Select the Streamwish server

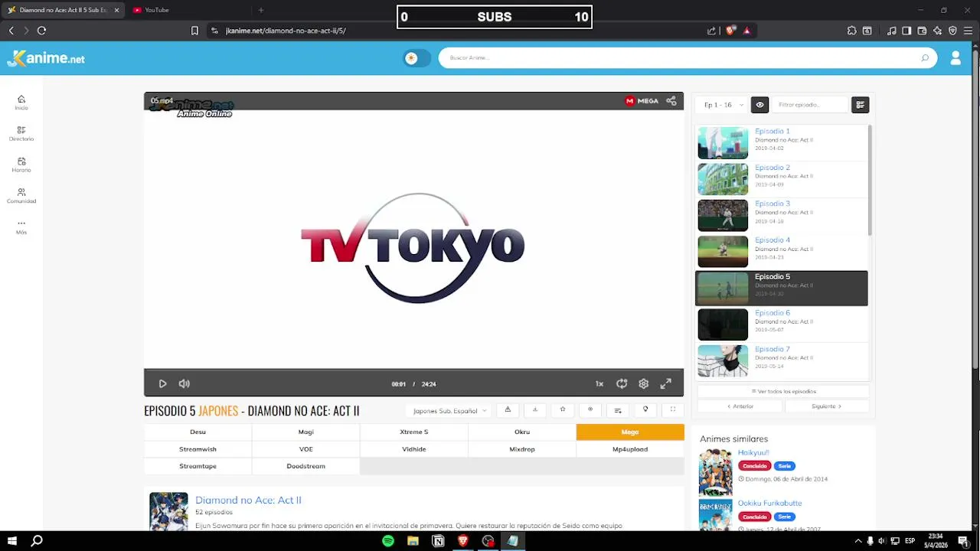[198, 449]
